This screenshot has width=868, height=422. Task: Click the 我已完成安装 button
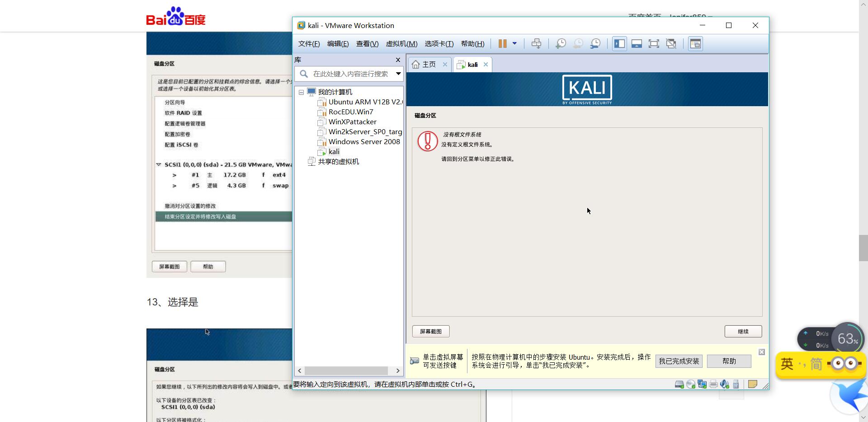(x=679, y=361)
